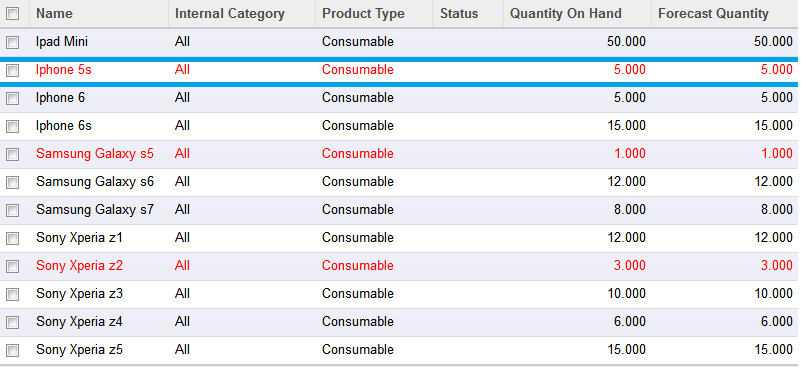Screen dimensions: 806x370
Task: Tick the select-all checkbox in header
Action: (12, 14)
